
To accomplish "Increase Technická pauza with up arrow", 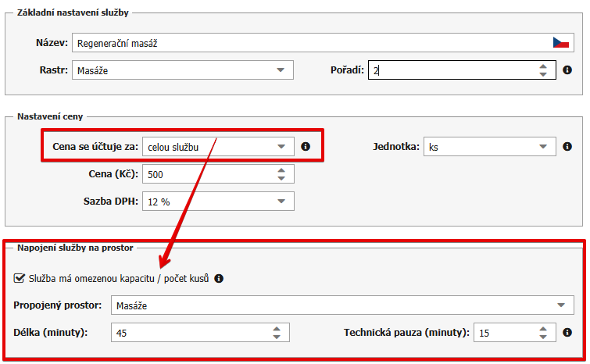I will tap(543, 329).
